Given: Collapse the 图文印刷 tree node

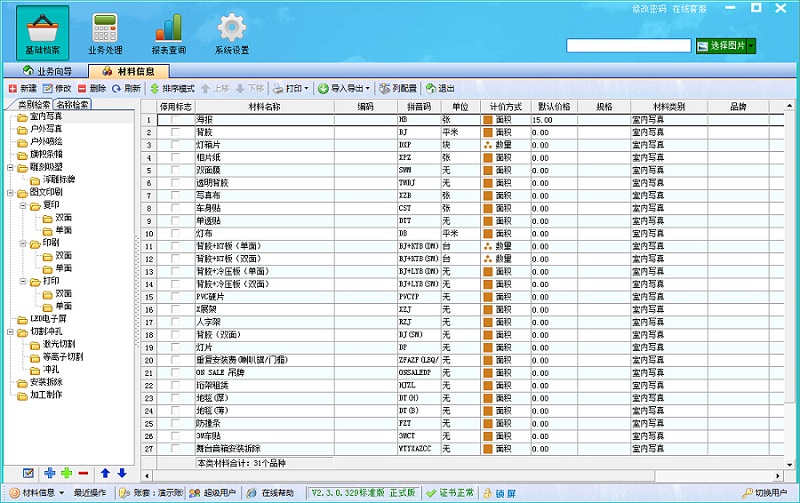Looking at the screenshot, I should (10, 191).
